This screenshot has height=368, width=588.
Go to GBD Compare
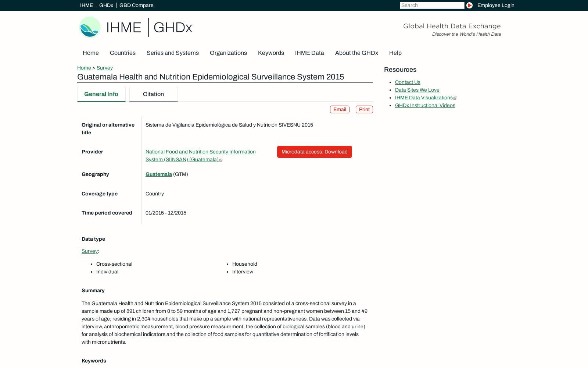pyautogui.click(x=136, y=6)
